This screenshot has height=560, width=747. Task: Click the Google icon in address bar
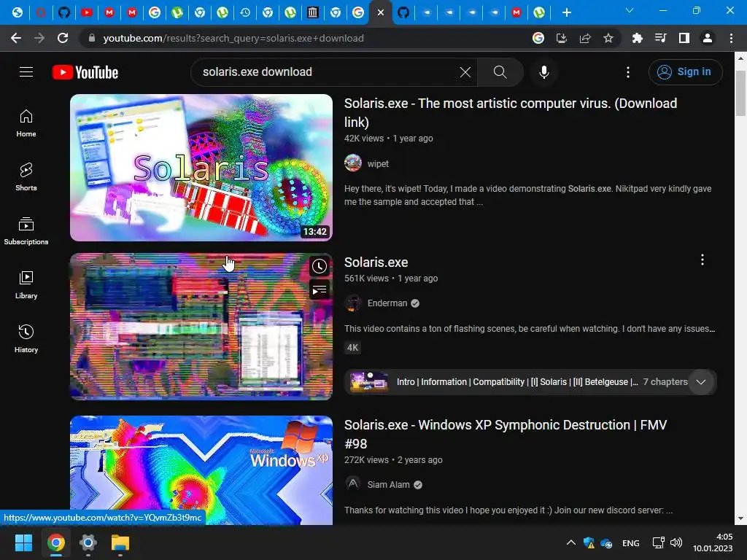(x=538, y=38)
